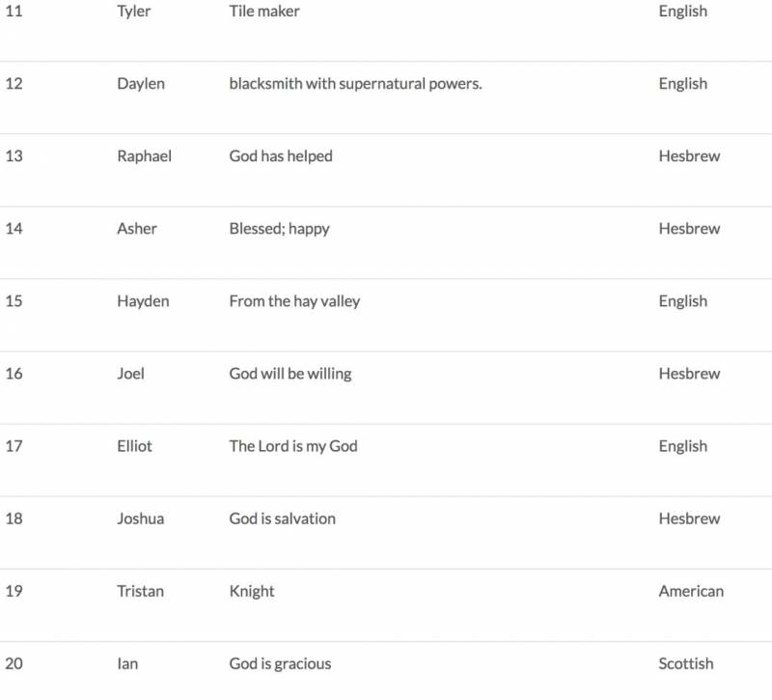
Task: Click the "Scottish" origin cell
Action: pyautogui.click(x=686, y=663)
